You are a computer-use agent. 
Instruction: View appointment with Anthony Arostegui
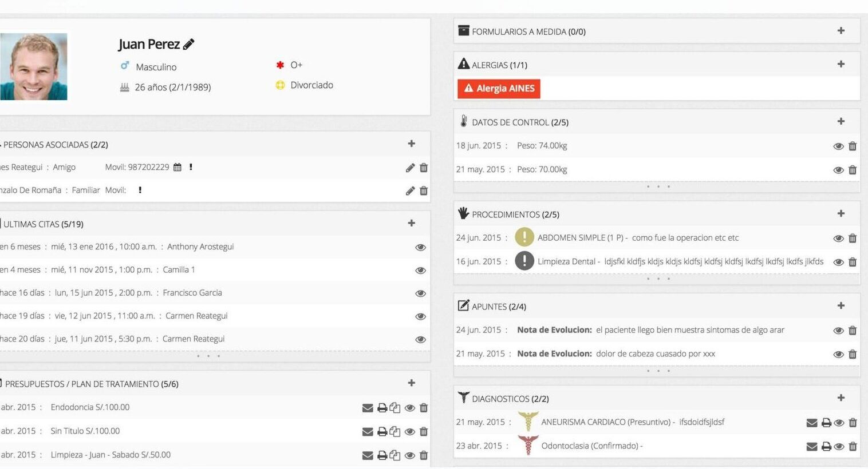tap(420, 247)
